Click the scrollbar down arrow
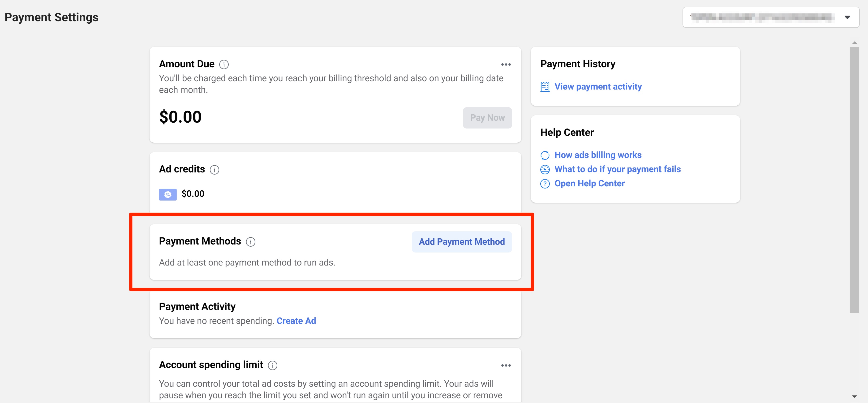The width and height of the screenshot is (868, 403). pos(854,396)
